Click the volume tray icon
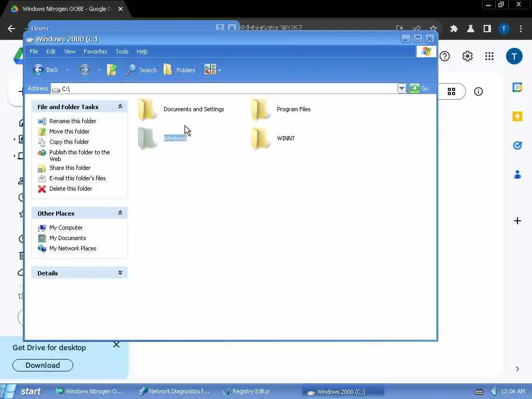Screen dimensions: 532x399 click(x=494, y=392)
